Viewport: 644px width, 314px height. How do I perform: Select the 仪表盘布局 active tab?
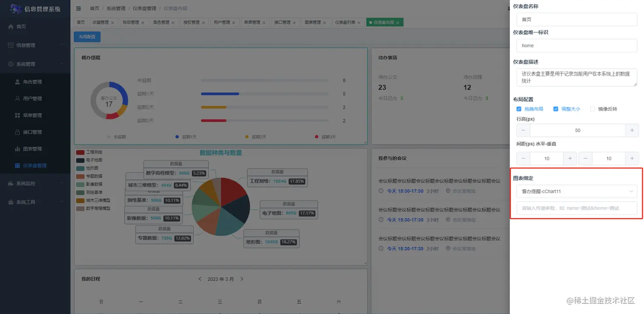(x=384, y=23)
